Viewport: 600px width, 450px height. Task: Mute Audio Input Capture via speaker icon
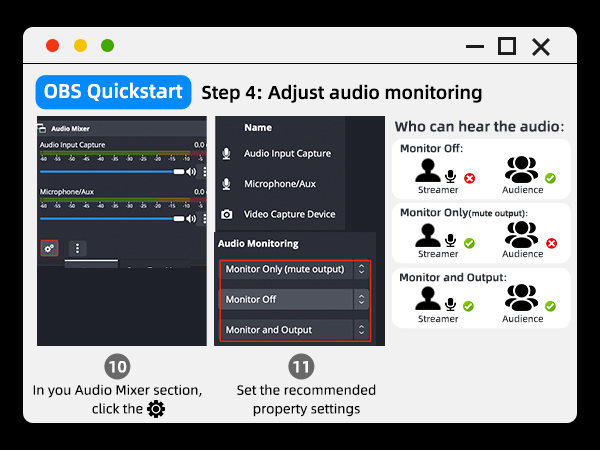click(191, 171)
